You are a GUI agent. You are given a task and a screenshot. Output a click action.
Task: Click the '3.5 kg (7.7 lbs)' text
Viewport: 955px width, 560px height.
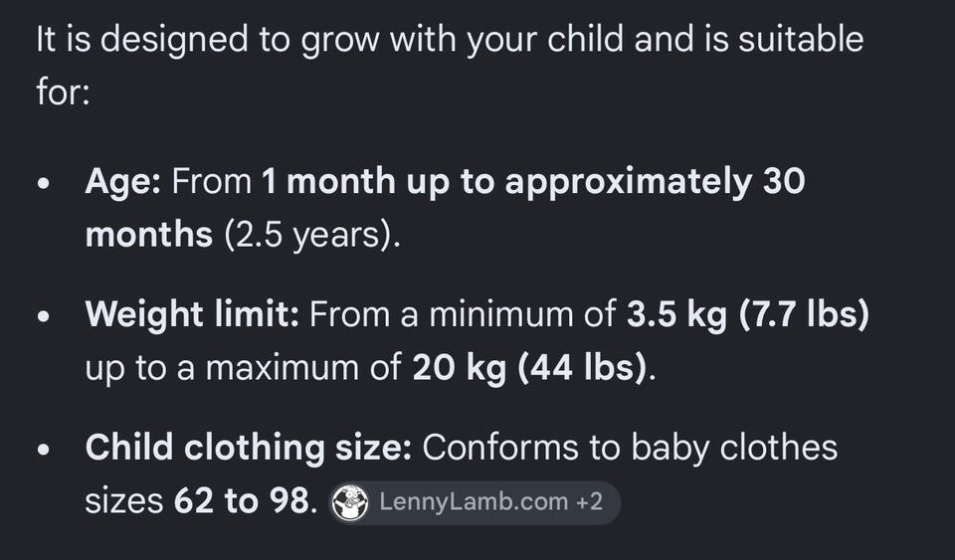748,314
